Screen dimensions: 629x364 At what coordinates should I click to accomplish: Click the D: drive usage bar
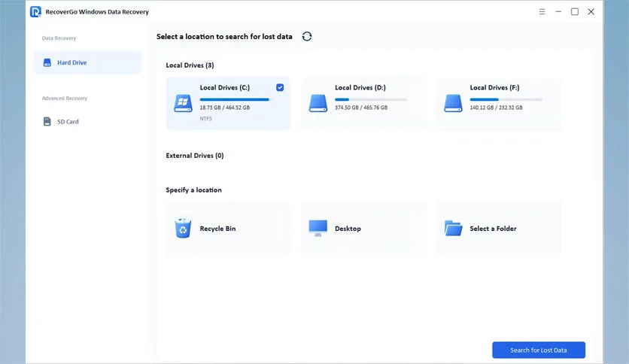pos(371,99)
